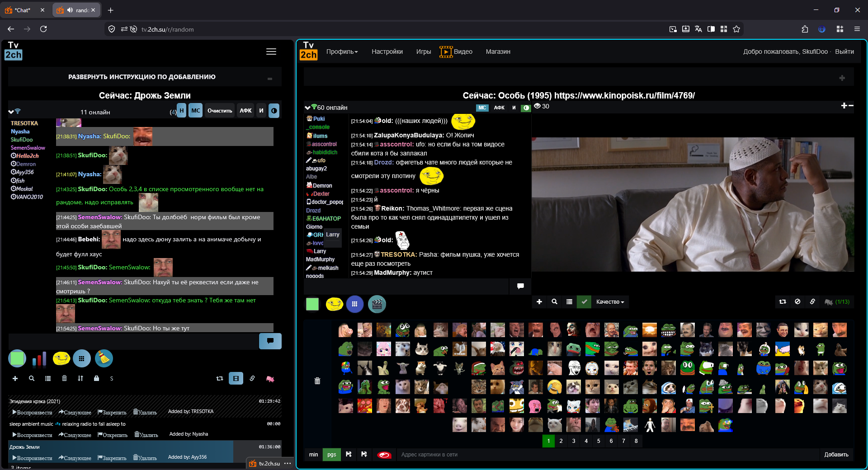Image resolution: width=868 pixels, height=470 pixels.
Task: Click the up-down arrows icon in the playlist toolbar
Action: 80,378
